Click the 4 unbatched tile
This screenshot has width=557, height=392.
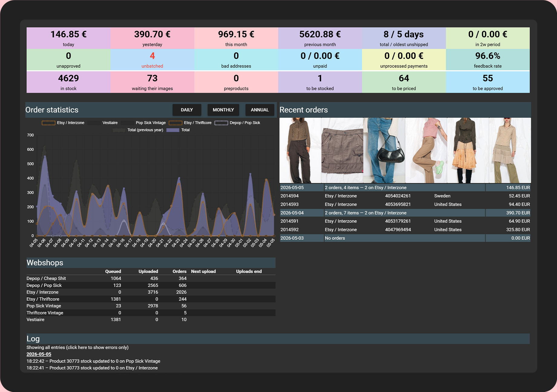coord(152,60)
